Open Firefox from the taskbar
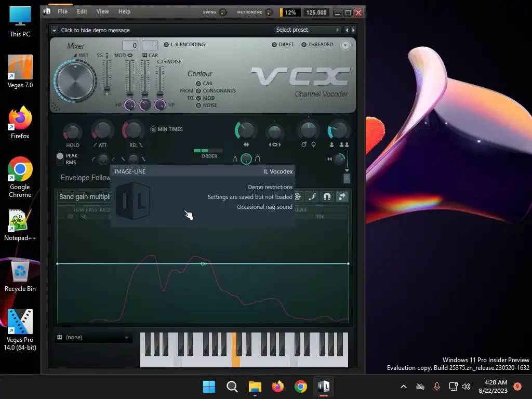Viewport: 532px width, 399px height. pyautogui.click(x=278, y=387)
